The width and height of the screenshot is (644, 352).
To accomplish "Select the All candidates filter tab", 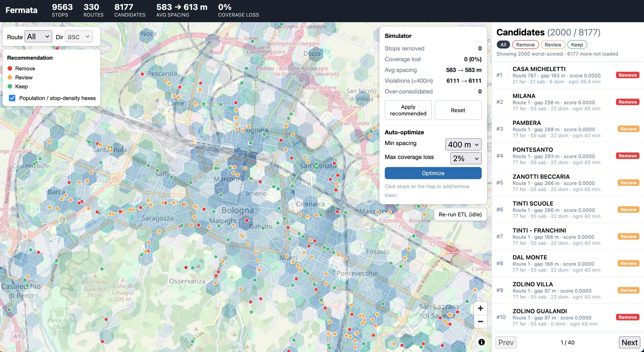I will (x=503, y=45).
